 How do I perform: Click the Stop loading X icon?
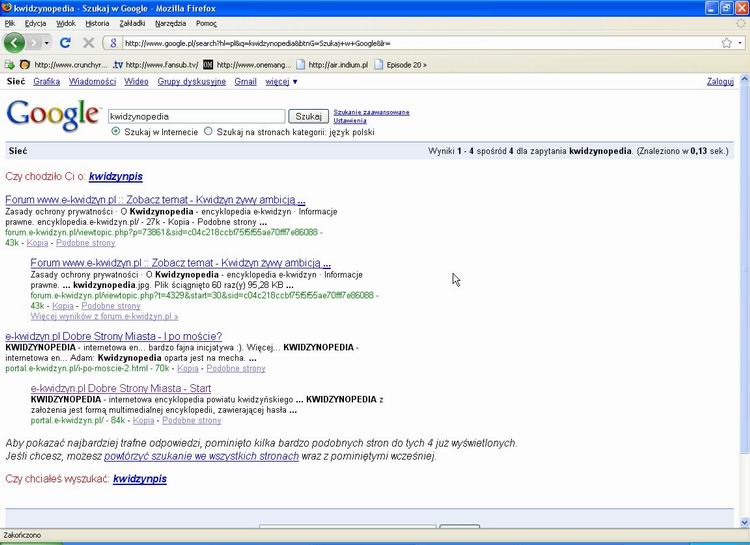click(x=88, y=43)
